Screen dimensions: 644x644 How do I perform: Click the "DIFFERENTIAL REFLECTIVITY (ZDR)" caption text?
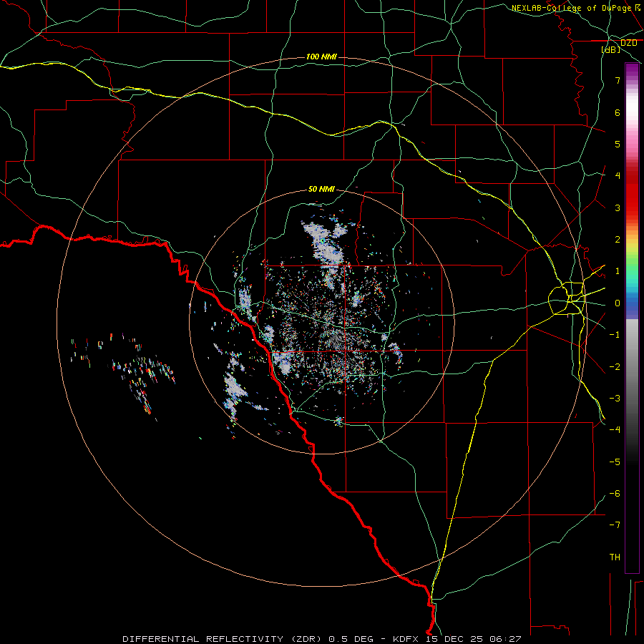click(223, 639)
